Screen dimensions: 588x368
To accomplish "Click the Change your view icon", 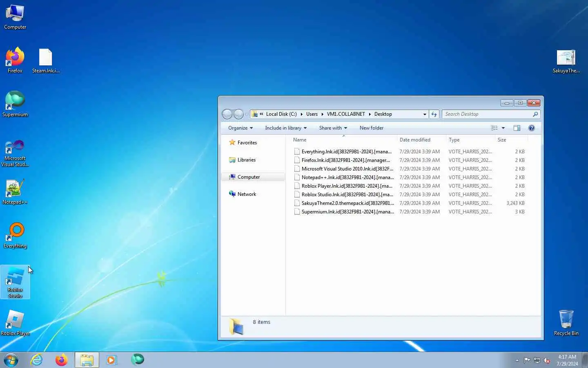I will pyautogui.click(x=494, y=128).
